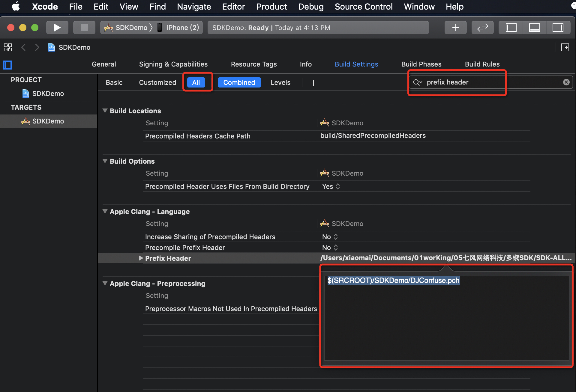Open the General tab

click(x=104, y=64)
